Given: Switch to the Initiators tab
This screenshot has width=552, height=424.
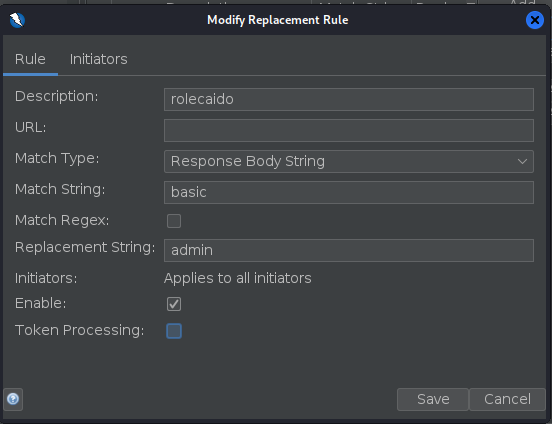Looking at the screenshot, I should pyautogui.click(x=99, y=59).
